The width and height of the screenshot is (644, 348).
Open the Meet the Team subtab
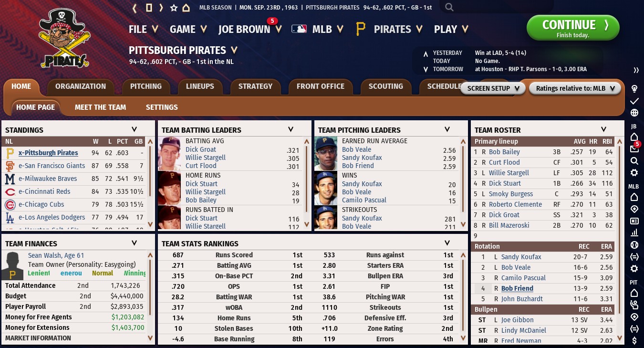coord(100,107)
